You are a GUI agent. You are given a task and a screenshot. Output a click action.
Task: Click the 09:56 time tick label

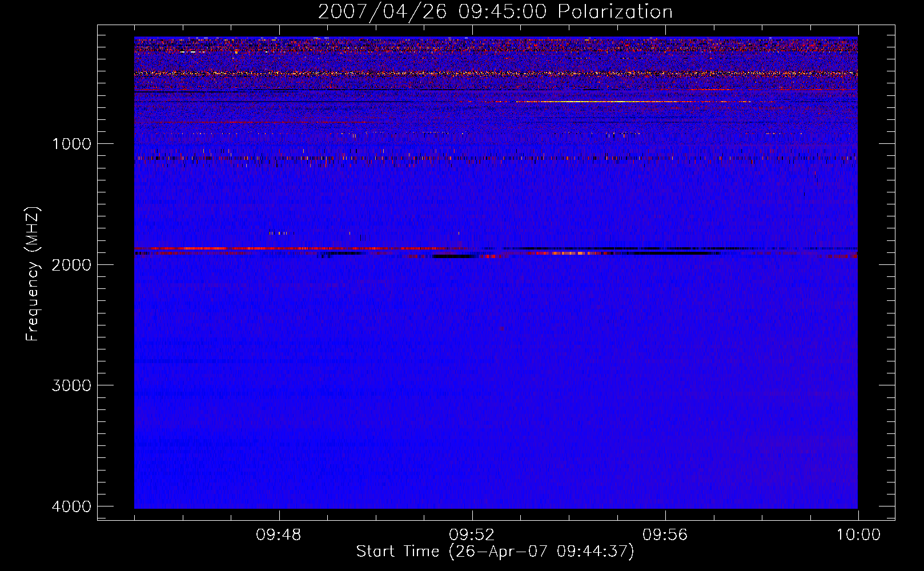(x=665, y=535)
